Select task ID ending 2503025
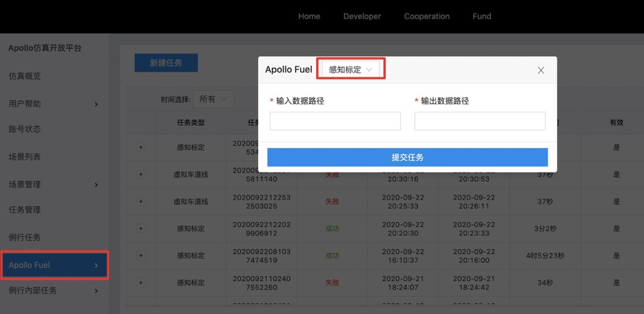The image size is (644, 314). [x=261, y=202]
